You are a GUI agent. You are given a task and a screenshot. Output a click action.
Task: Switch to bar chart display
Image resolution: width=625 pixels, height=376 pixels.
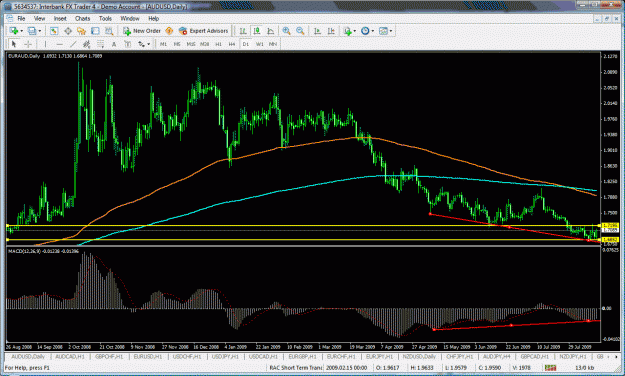pyautogui.click(x=243, y=31)
